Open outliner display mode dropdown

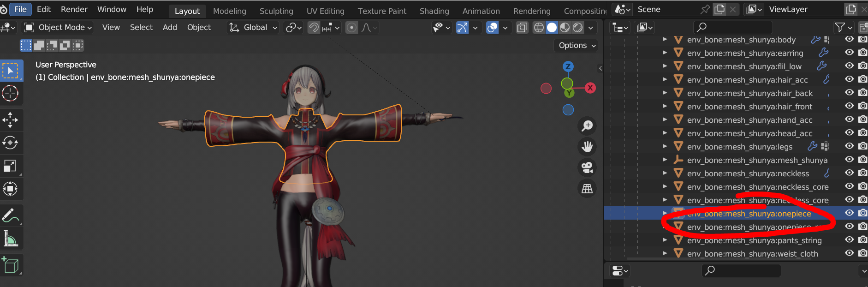(x=620, y=28)
